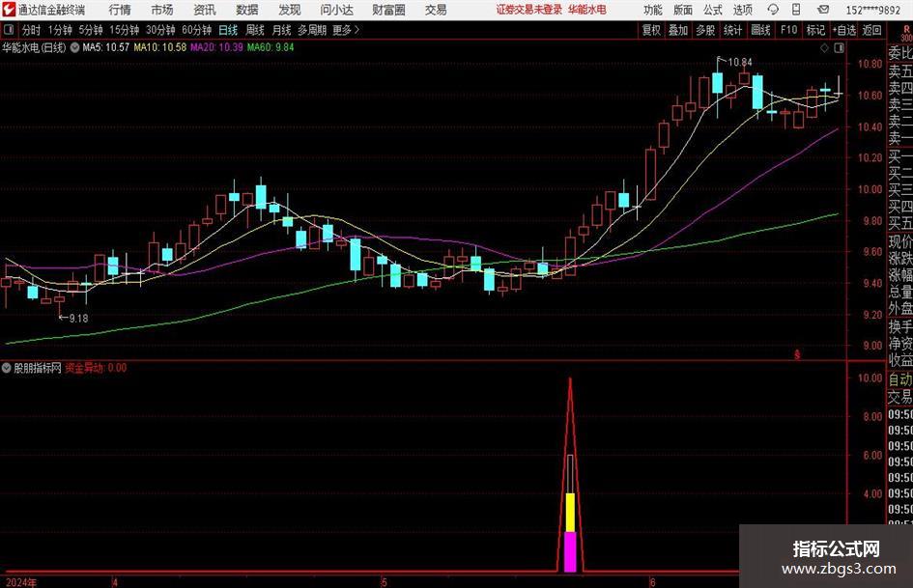Viewport: 913px width, 588px height.
Task: Click the 叠加 overlay button
Action: [678, 30]
